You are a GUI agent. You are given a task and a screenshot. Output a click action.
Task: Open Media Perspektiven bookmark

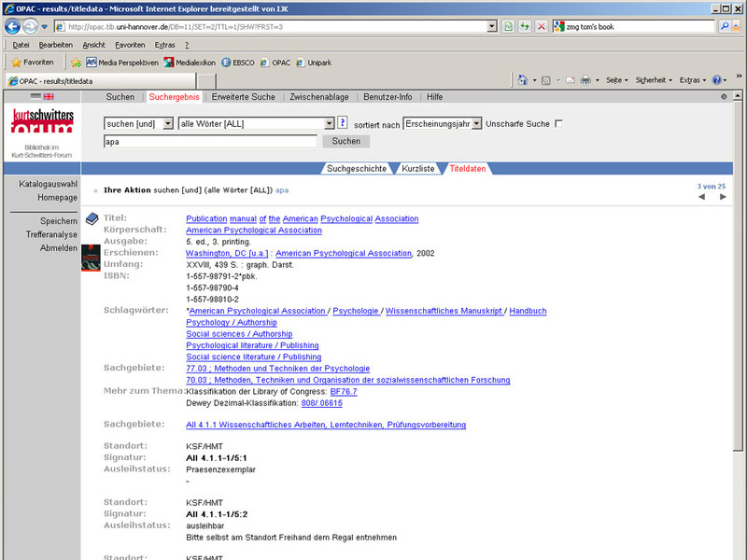(x=122, y=63)
